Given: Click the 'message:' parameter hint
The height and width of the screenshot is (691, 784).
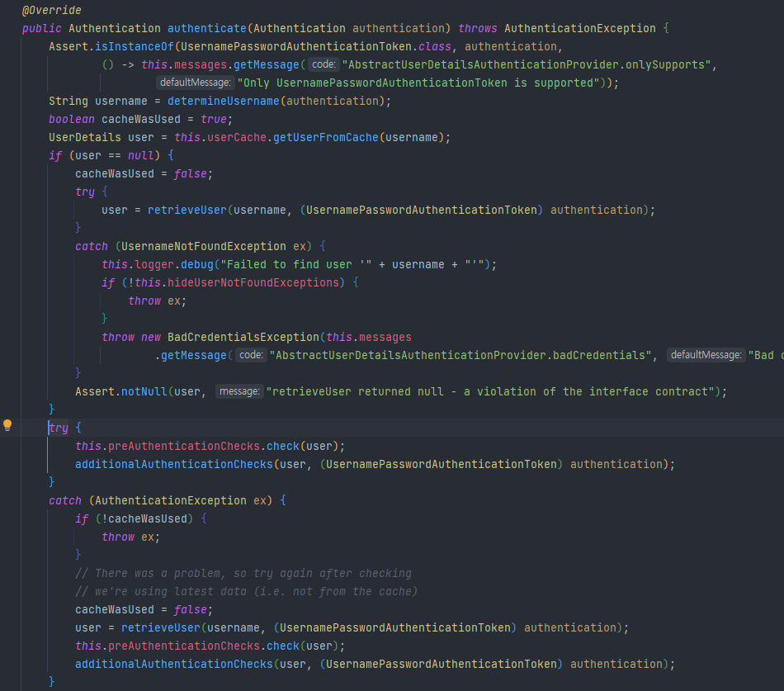Looking at the screenshot, I should [239, 392].
